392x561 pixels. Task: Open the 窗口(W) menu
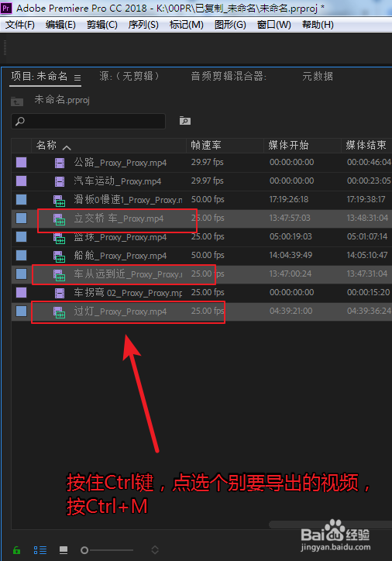(x=274, y=25)
